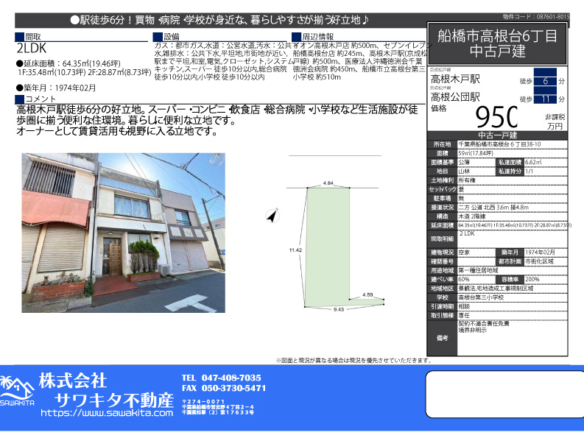Select the headline banner starting 駅徒歩6分！

click(220, 20)
